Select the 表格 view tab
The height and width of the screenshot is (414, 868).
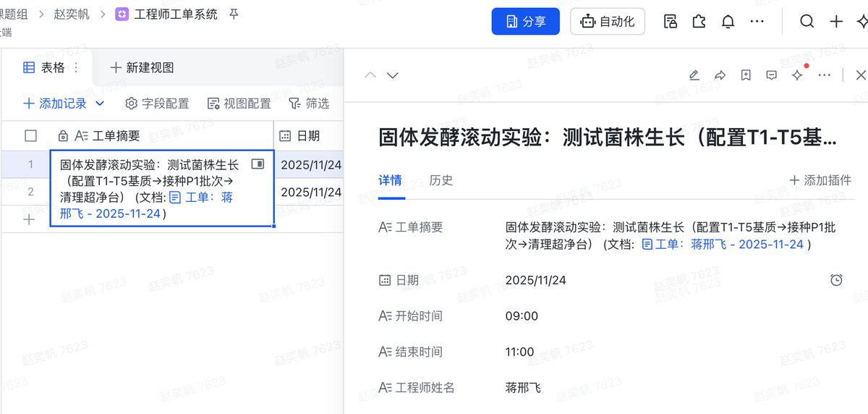click(44, 67)
